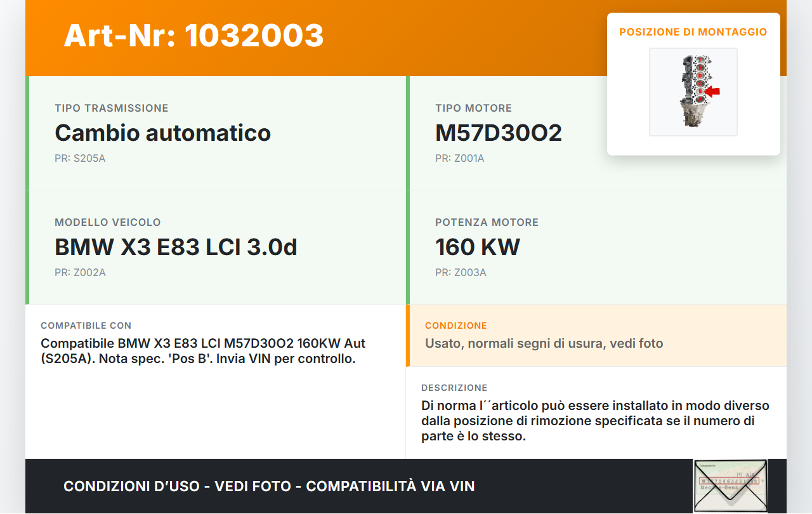
Task: Open the crossed-out part label thumbnail in footer
Action: [730, 485]
